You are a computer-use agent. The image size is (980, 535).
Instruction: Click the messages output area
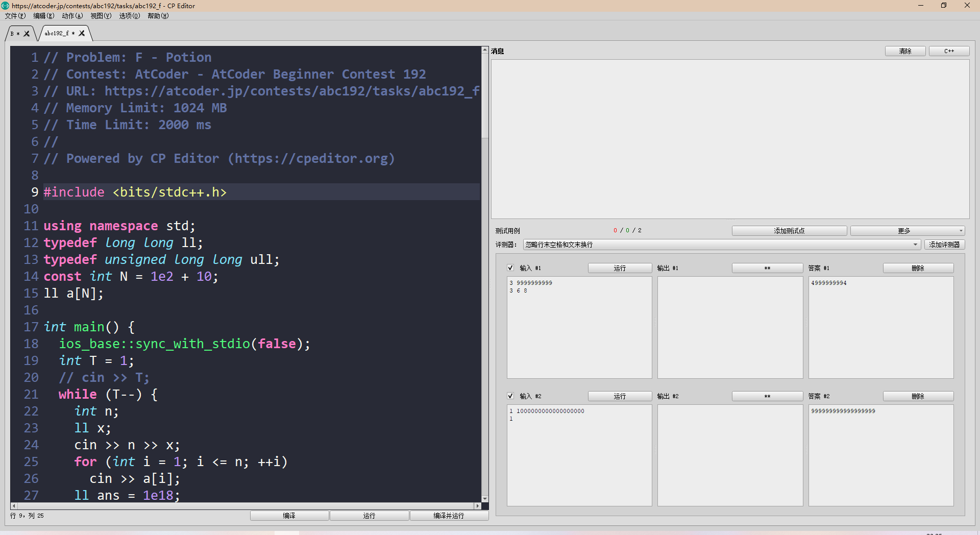coord(730,139)
